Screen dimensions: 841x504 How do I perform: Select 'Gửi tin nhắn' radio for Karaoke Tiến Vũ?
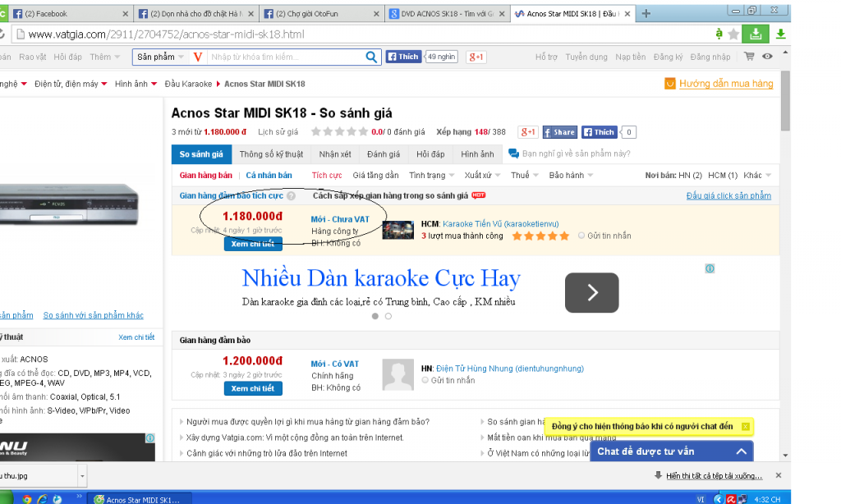pos(581,236)
